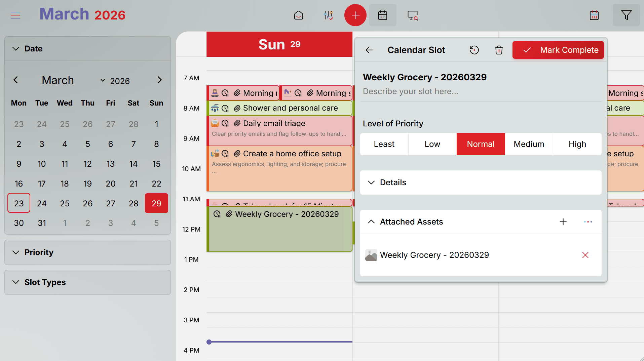
Task: Click the filter funnel icon at top right
Action: point(626,15)
